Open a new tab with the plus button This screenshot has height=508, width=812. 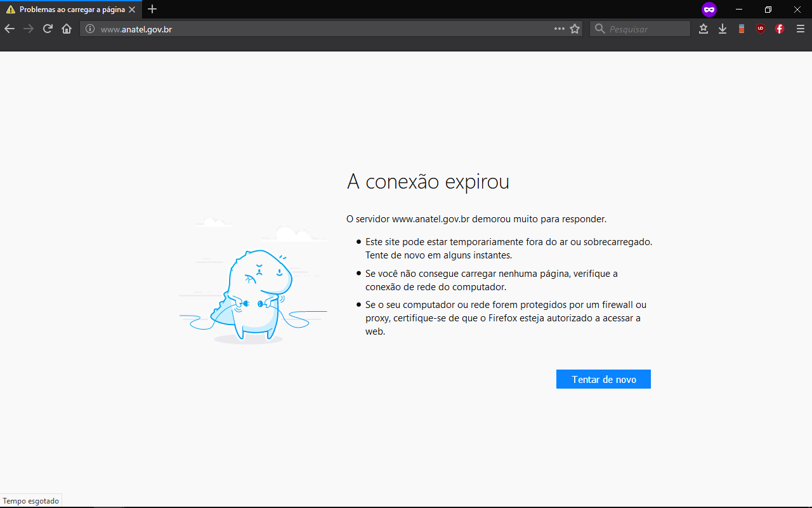pos(152,10)
